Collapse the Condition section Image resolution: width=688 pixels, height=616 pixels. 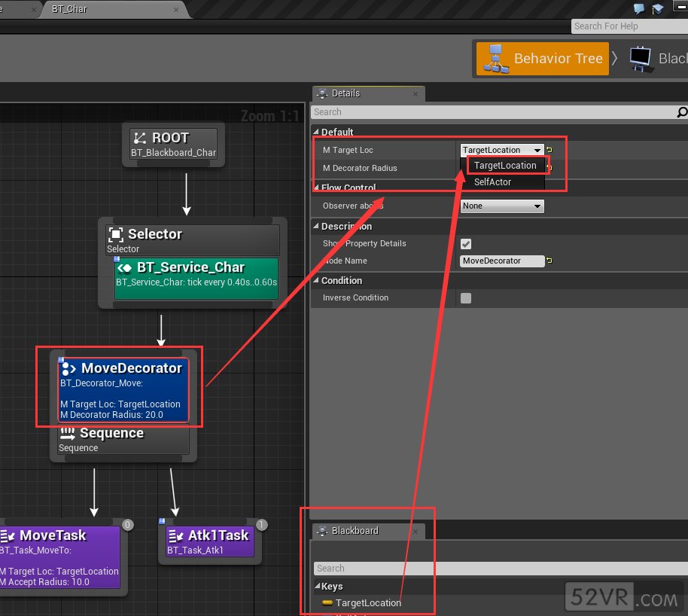coord(316,281)
